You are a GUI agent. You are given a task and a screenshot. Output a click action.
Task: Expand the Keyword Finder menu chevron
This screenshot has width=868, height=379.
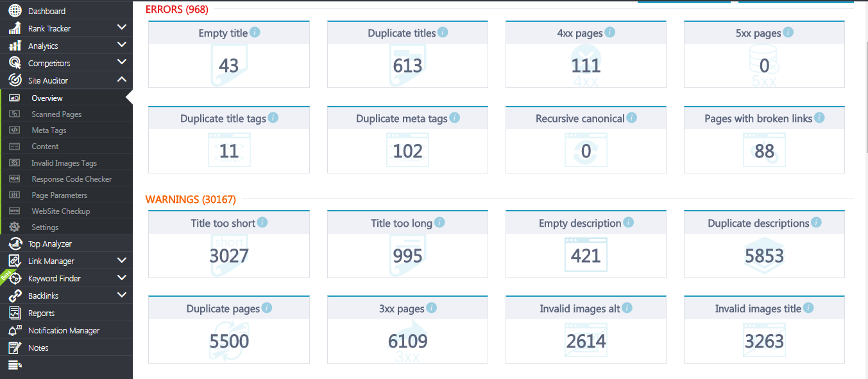pos(122,278)
